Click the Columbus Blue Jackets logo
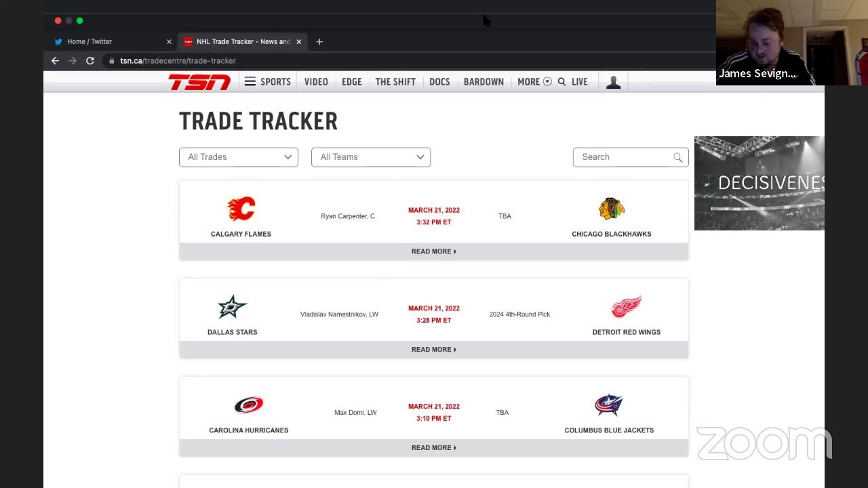This screenshot has height=488, width=868. coord(609,405)
